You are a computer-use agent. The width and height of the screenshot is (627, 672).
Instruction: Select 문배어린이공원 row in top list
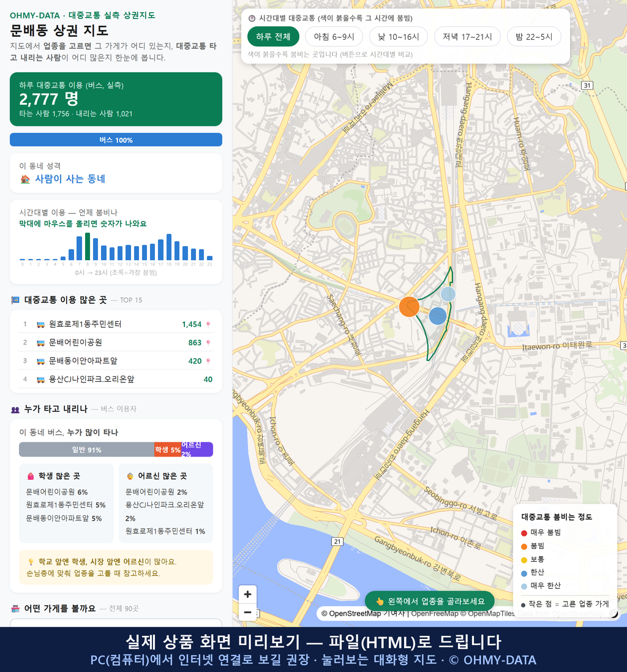point(116,343)
